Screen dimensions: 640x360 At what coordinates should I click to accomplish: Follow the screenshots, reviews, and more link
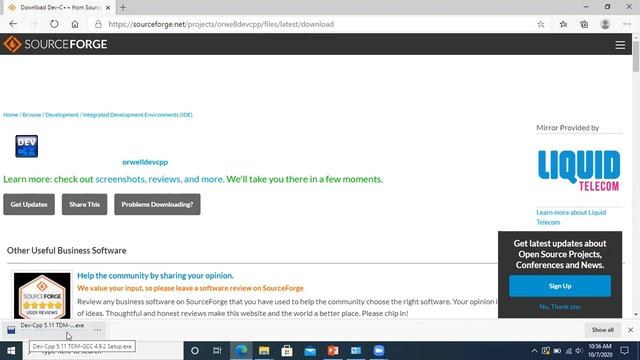pyautogui.click(x=159, y=179)
